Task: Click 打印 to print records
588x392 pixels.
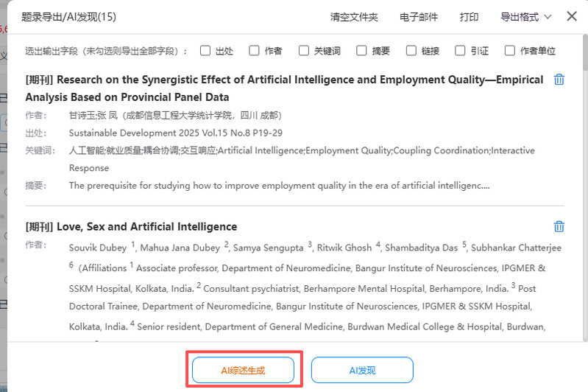Action: (469, 17)
